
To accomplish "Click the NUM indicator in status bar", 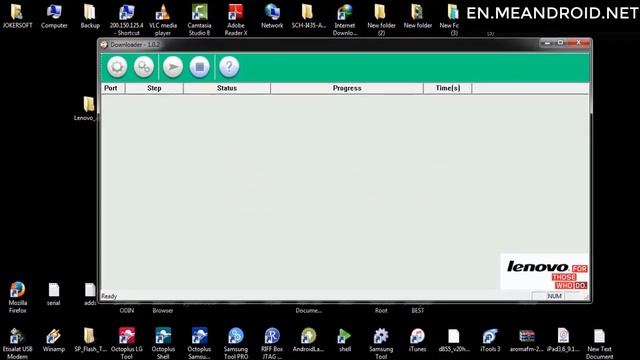I will point(554,296).
